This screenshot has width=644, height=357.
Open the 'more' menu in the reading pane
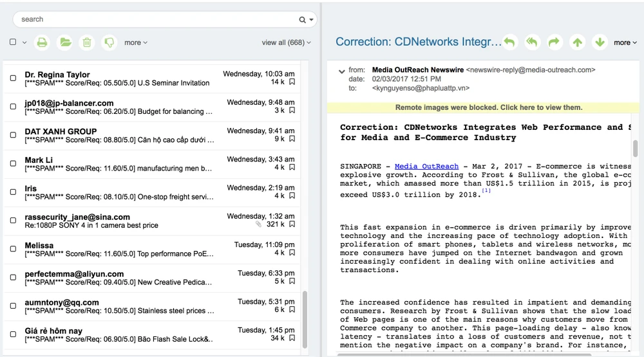click(x=625, y=42)
